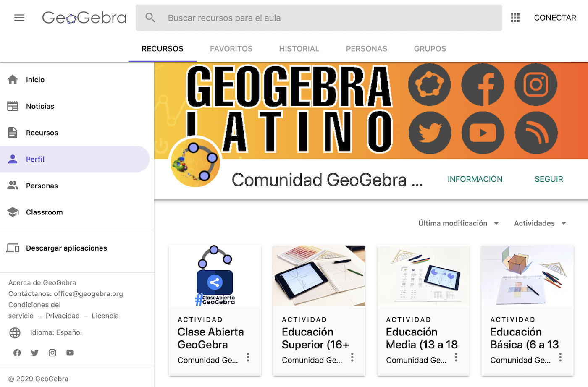Viewport: 588px width, 387px height.
Task: Expand the Última modificación sort dropdown
Action: (x=459, y=223)
